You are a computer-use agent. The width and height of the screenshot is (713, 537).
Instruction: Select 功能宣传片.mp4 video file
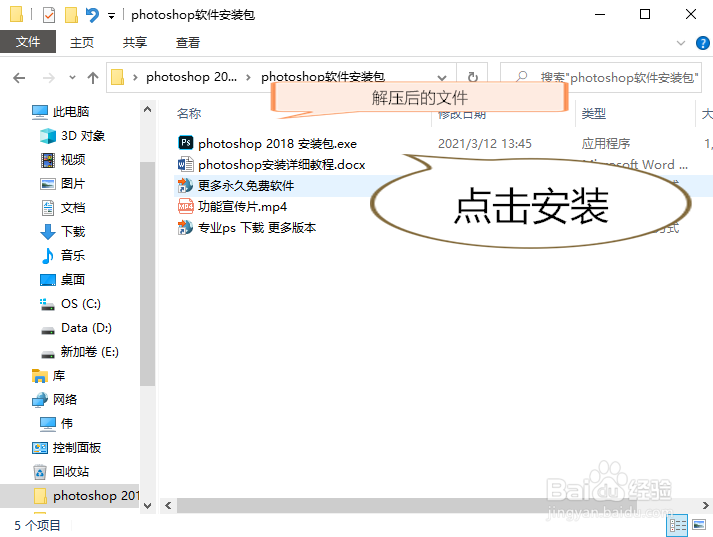tap(242, 207)
